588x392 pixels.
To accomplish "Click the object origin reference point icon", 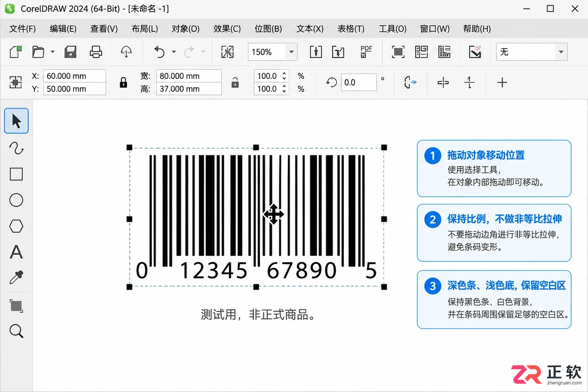I will [16, 82].
